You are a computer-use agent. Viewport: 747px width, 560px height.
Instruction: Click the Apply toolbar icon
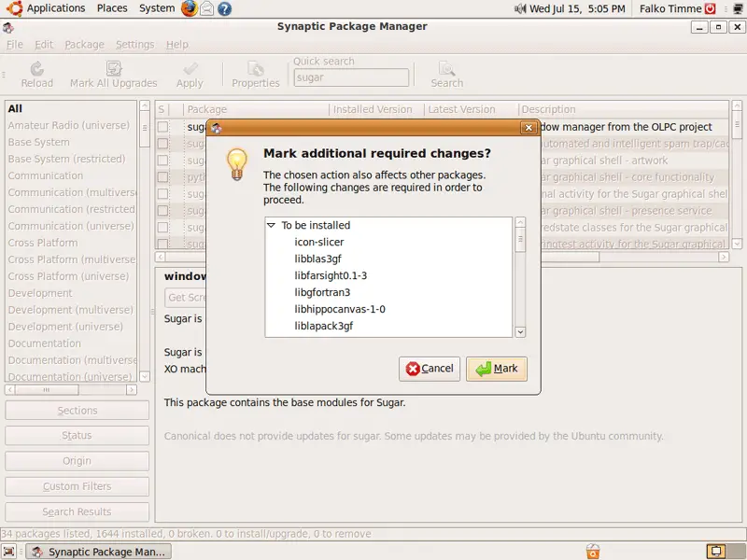click(190, 75)
